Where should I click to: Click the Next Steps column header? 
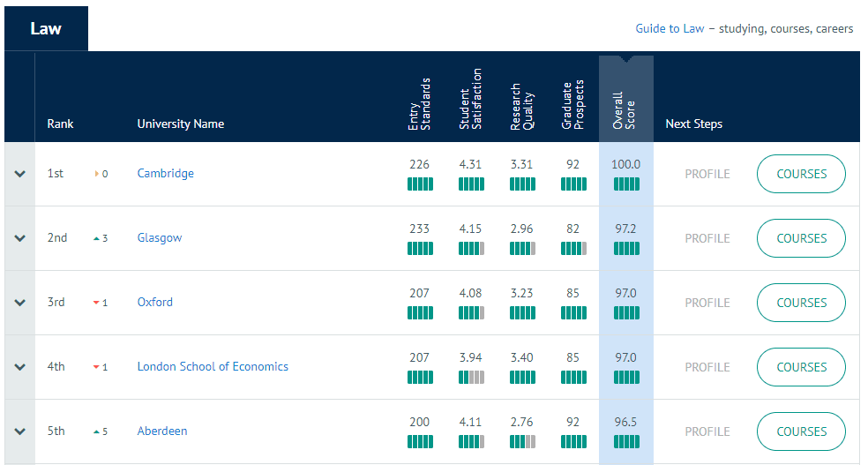pos(693,124)
